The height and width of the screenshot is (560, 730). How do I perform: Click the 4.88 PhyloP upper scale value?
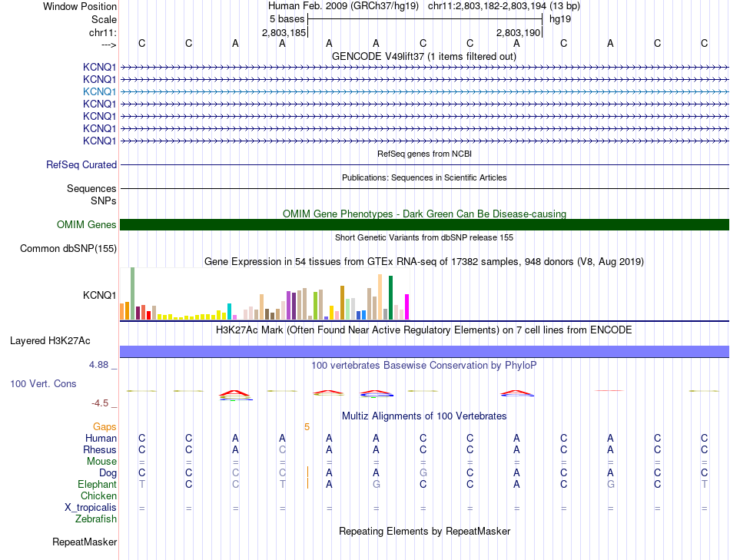[99, 364]
